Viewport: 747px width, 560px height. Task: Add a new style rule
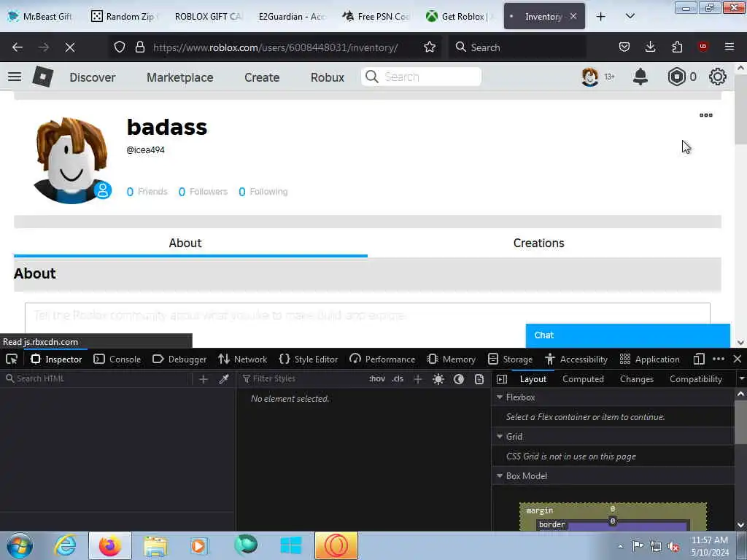coord(418,379)
